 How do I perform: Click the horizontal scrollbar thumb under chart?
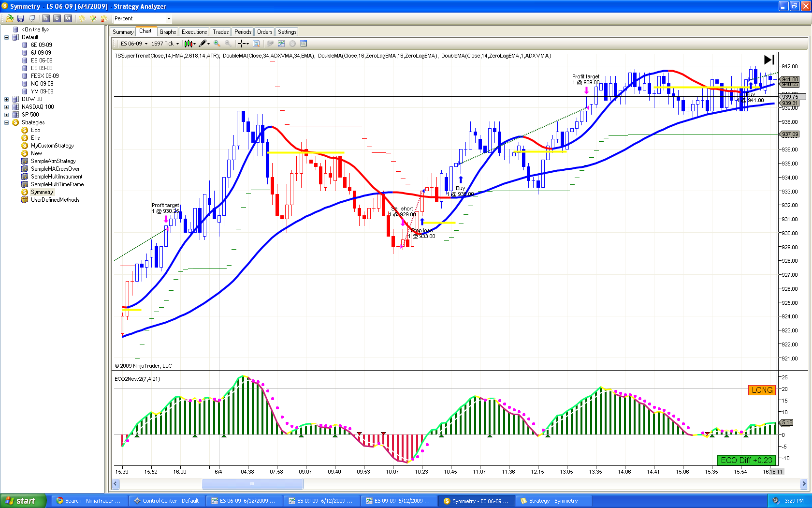pyautogui.click(x=252, y=484)
